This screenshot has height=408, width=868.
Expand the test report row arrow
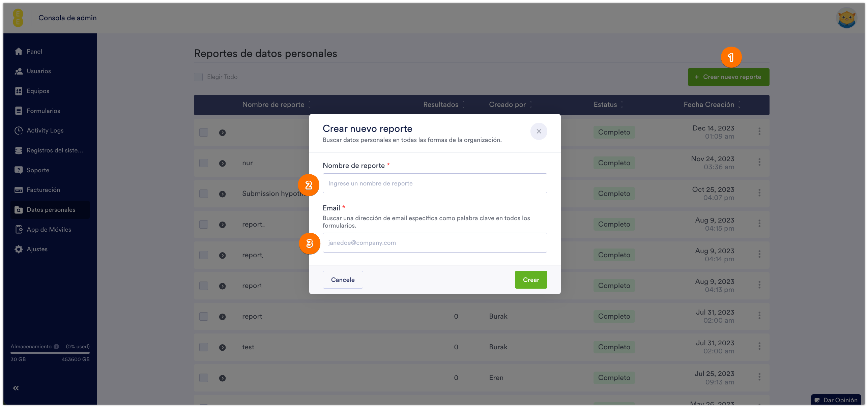tap(222, 347)
